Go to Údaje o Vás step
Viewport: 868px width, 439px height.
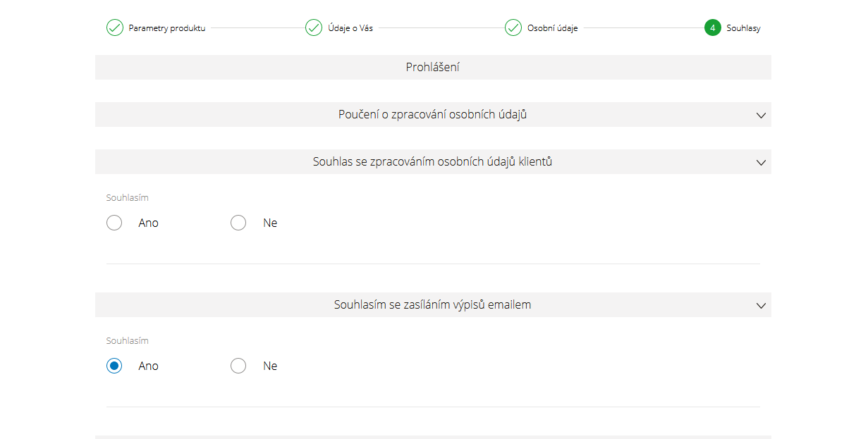[x=350, y=28]
